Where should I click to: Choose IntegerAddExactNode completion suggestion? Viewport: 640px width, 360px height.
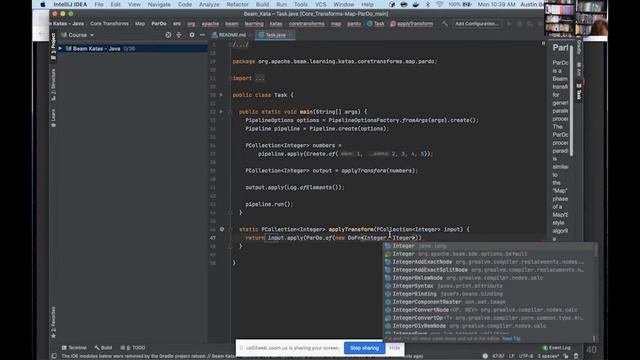pyautogui.click(x=489, y=262)
